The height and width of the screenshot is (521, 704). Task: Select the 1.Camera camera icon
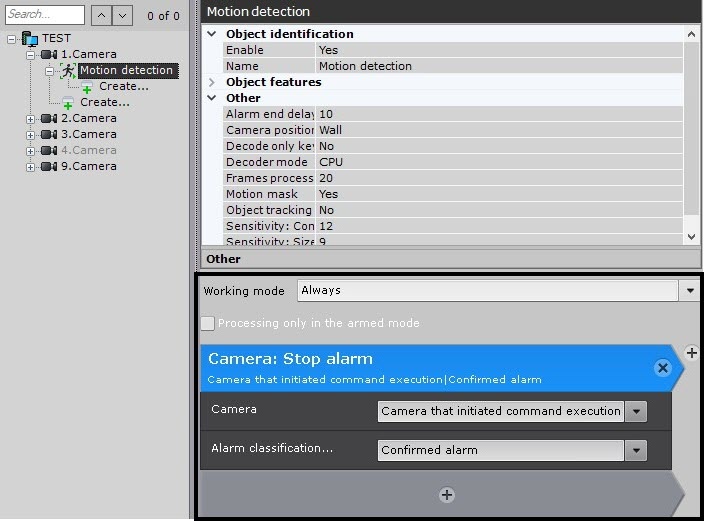tap(48, 55)
